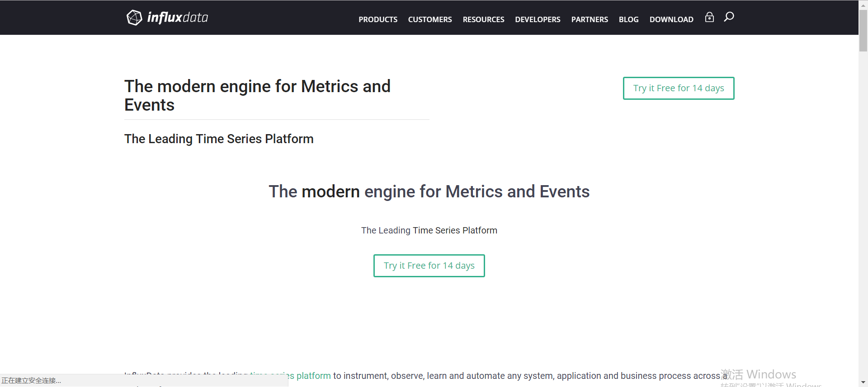Follow the time series platform link

tap(313, 376)
